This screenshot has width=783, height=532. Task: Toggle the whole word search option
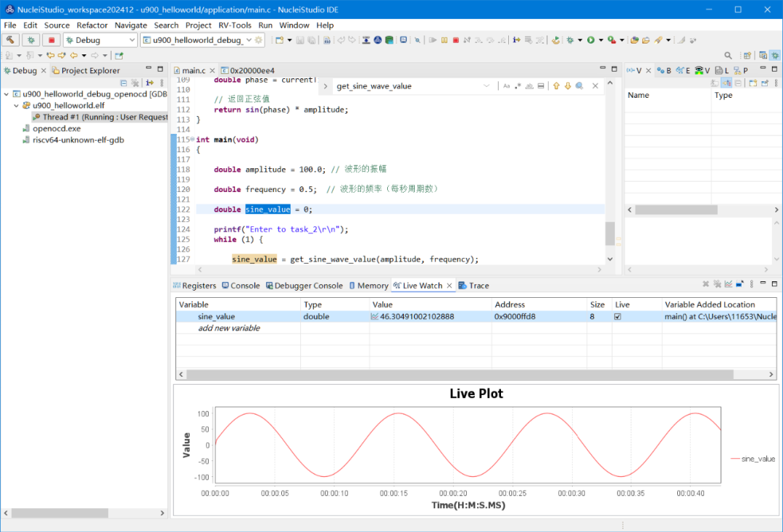pyautogui.click(x=529, y=86)
